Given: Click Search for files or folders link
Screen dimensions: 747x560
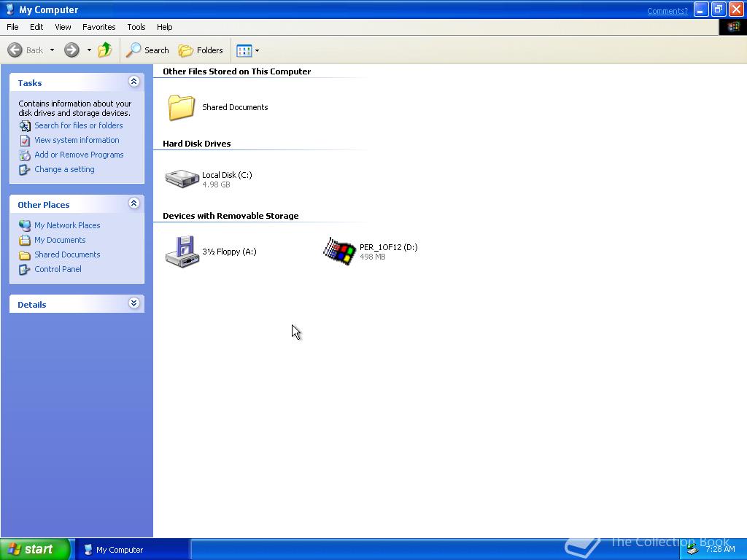Looking at the screenshot, I should coord(79,125).
